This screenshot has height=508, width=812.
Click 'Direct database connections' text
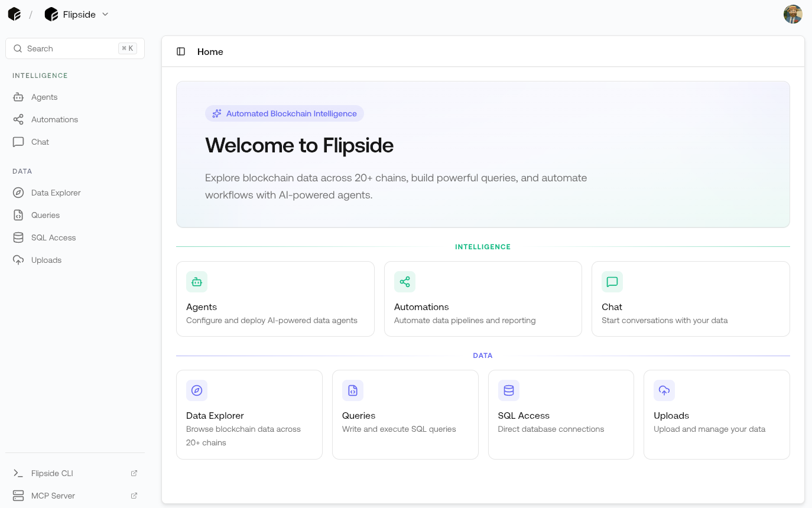click(551, 429)
